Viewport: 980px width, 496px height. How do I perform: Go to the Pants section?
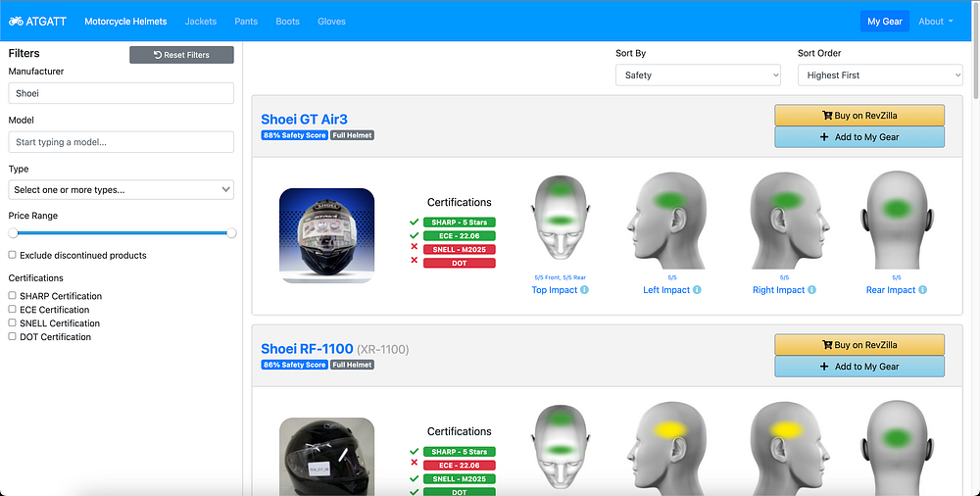(246, 22)
